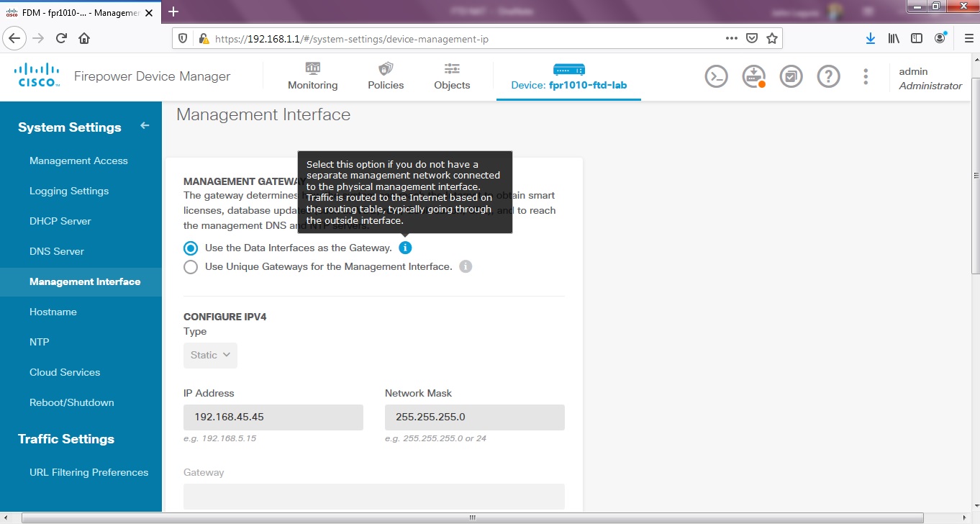
Task: Toggle the Firefox sidebar icon
Action: click(917, 39)
